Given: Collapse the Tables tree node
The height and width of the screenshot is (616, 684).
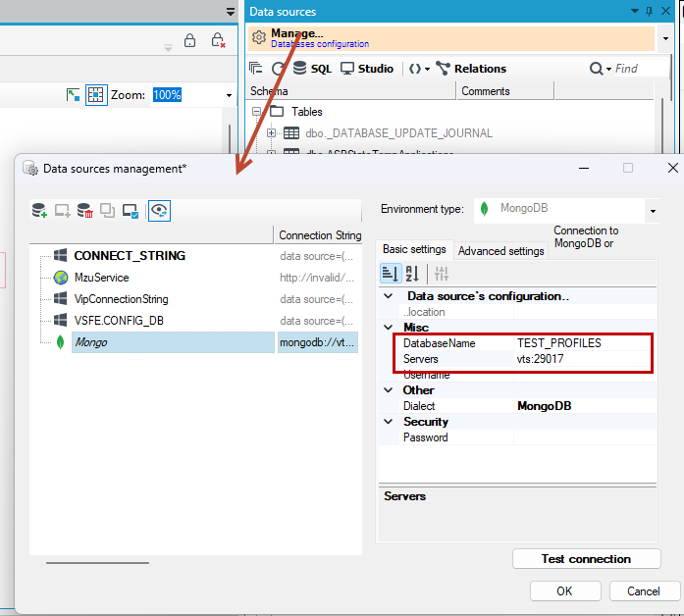Looking at the screenshot, I should click(256, 112).
